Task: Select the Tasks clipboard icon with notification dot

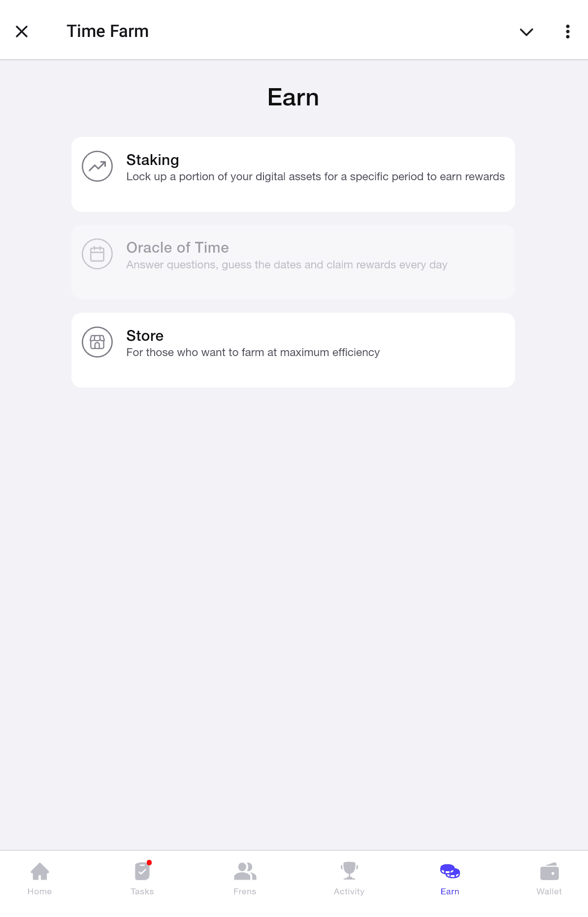Action: coord(142,871)
